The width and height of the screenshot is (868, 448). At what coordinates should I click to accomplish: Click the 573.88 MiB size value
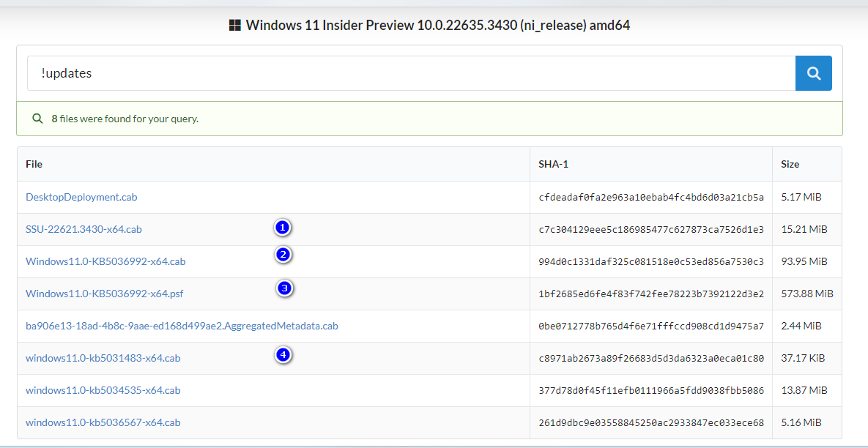pos(806,293)
